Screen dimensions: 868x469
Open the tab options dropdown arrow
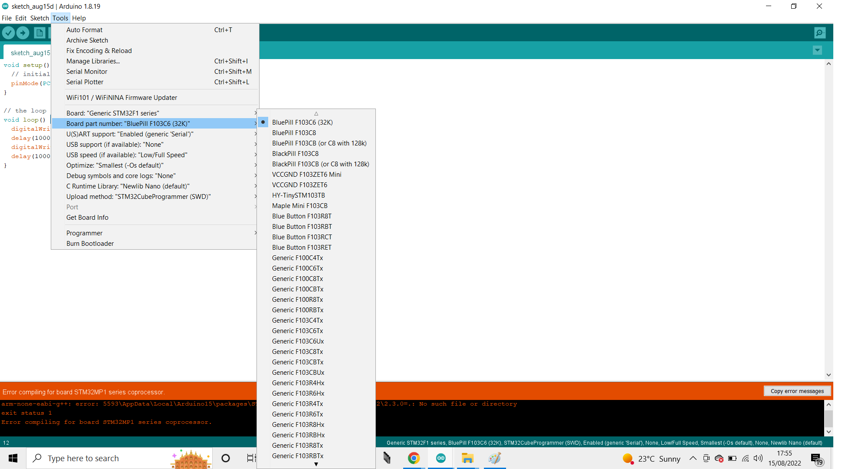coord(817,50)
